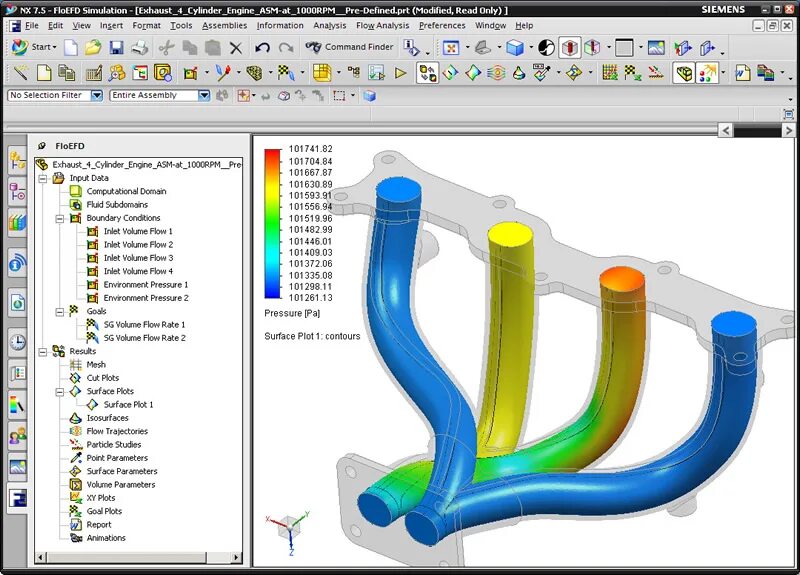Click the Delete X icon

pos(236,48)
